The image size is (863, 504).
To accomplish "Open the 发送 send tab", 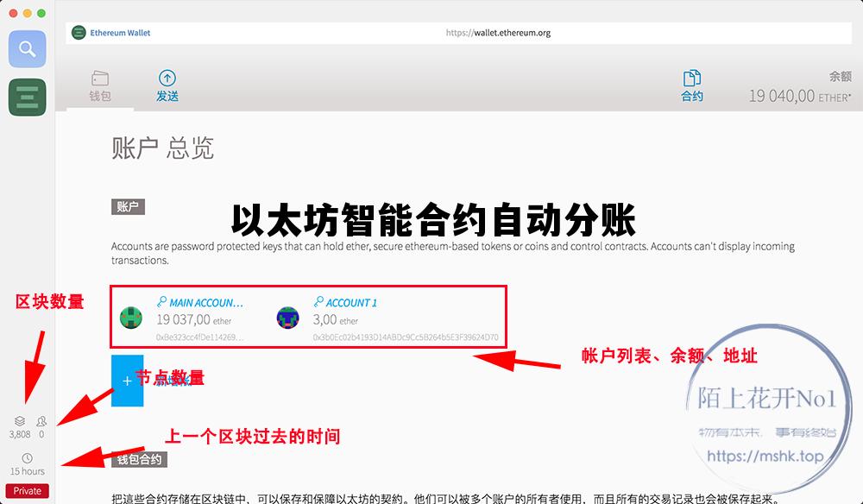I will tap(167, 86).
